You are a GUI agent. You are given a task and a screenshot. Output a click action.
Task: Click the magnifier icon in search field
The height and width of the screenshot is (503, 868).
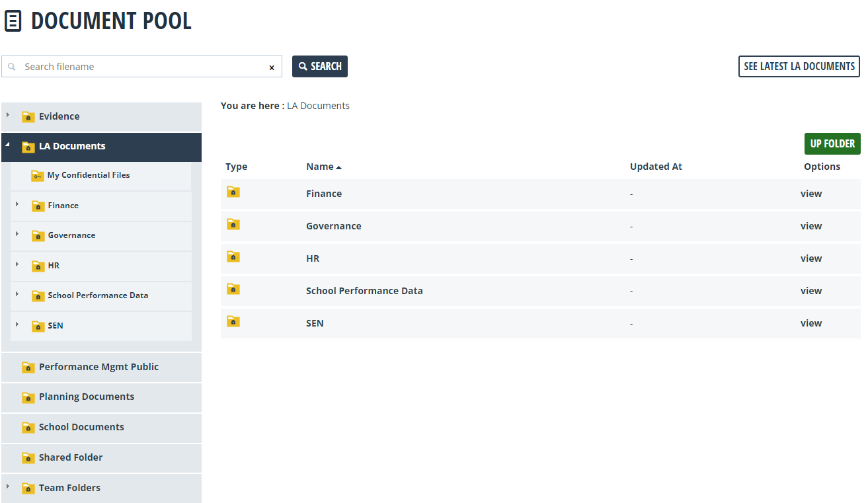pyautogui.click(x=12, y=67)
